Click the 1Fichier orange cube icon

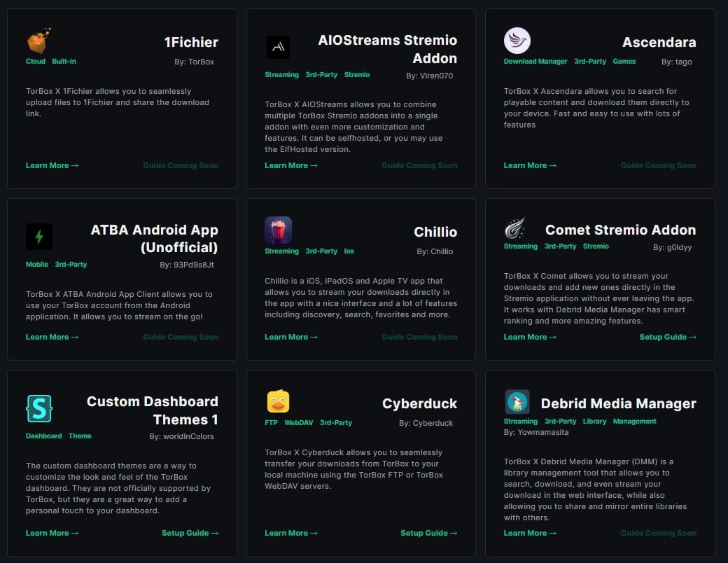click(x=38, y=41)
